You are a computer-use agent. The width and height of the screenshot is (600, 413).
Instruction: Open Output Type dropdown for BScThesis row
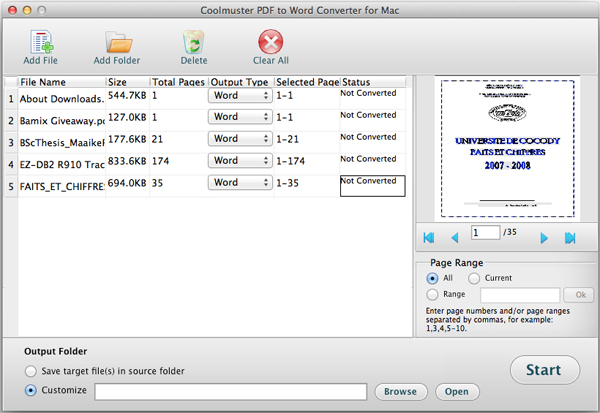coord(240,139)
